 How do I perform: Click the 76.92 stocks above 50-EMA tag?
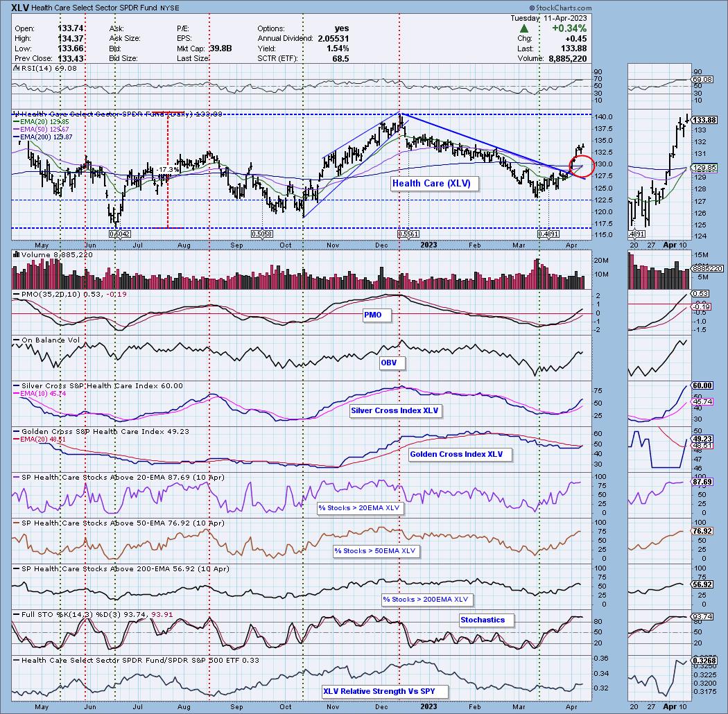pyautogui.click(x=702, y=531)
